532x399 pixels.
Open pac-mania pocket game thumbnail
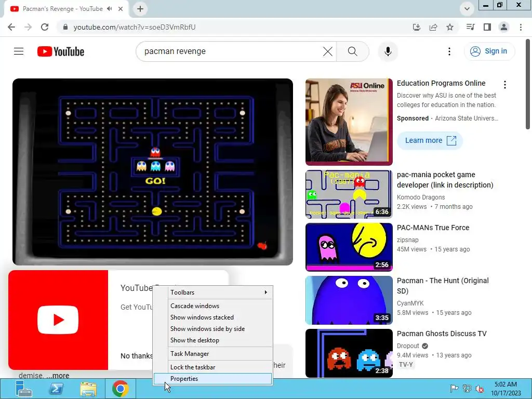[x=349, y=194]
